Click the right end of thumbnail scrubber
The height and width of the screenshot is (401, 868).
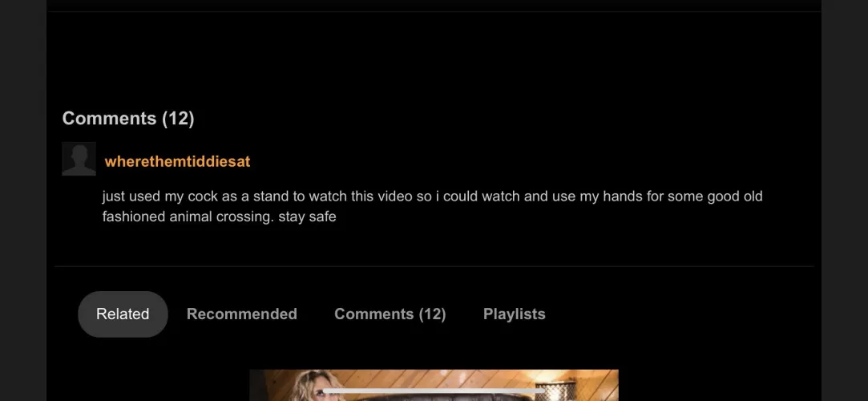click(543, 391)
